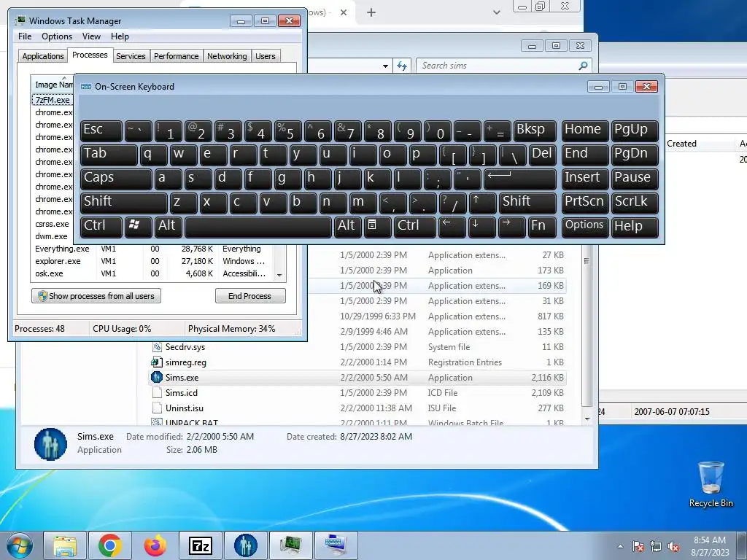The height and width of the screenshot is (560, 747).
Task: Launch Firefox from the taskbar
Action: coord(155,545)
